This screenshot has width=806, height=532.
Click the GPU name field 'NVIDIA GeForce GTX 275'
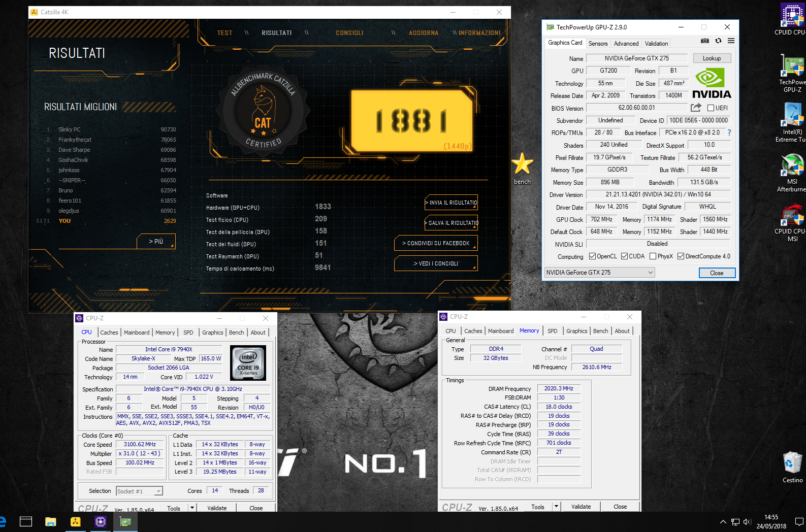click(636, 58)
